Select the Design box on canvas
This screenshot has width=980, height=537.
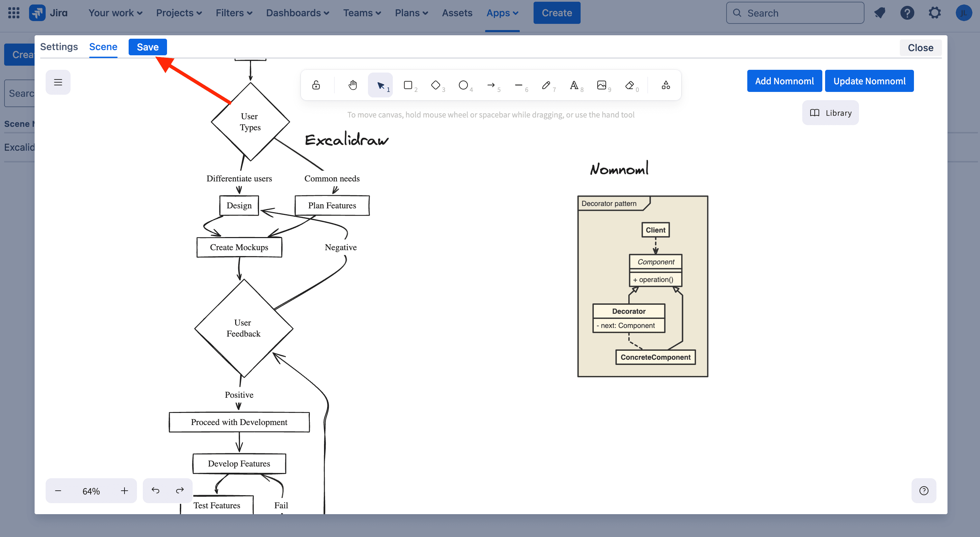(x=239, y=206)
